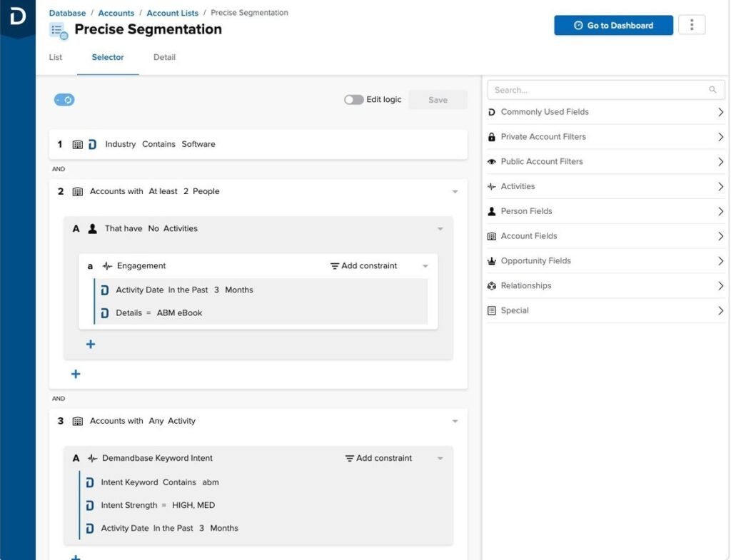Click 'No' in That have No Activities
The height and width of the screenshot is (560, 731).
(153, 229)
